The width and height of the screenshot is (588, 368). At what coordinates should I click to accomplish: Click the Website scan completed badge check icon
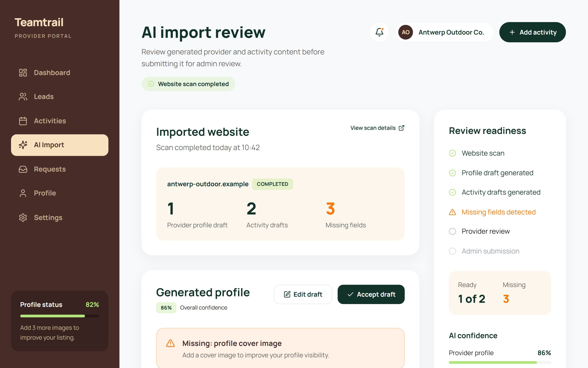[151, 84]
